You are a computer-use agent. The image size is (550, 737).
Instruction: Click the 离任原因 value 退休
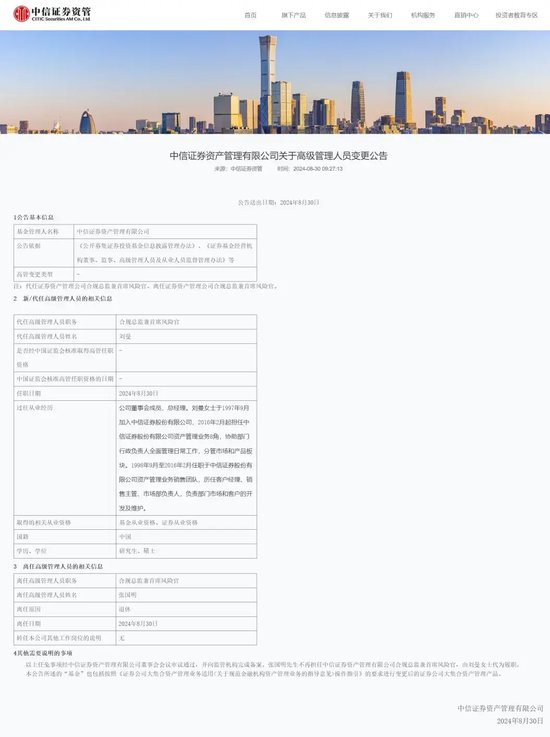click(x=187, y=609)
